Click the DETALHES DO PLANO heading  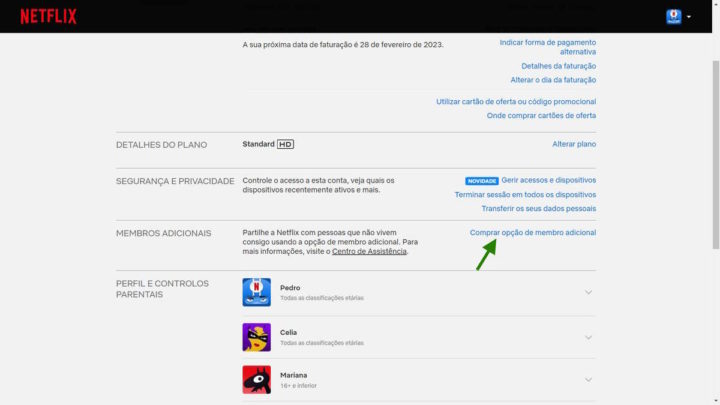pyautogui.click(x=161, y=145)
